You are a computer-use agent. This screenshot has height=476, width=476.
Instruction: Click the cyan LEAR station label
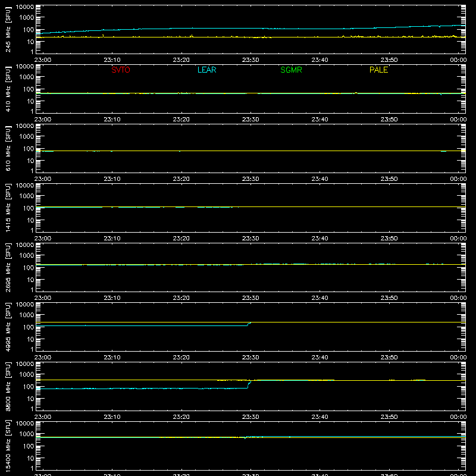[x=206, y=70]
